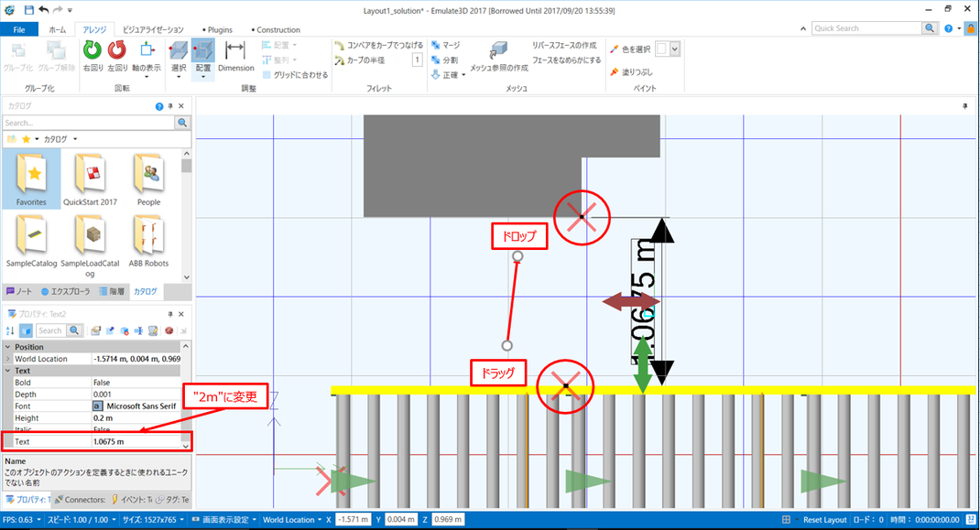Click the 軸の表示 axis display icon
This screenshot has width=980, height=530.
147,49
